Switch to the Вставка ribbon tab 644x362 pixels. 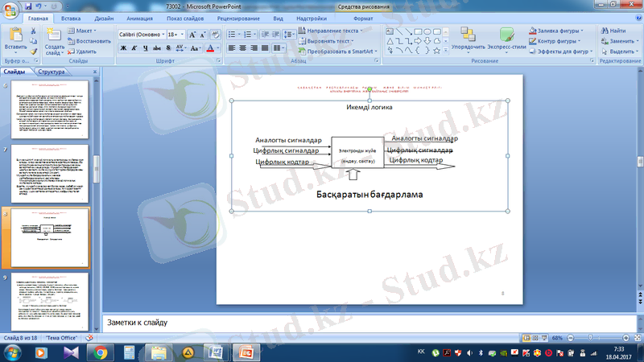pos(70,17)
